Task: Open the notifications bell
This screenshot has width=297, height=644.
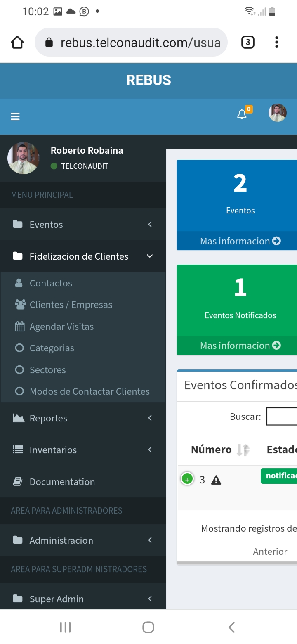Action: (x=242, y=114)
